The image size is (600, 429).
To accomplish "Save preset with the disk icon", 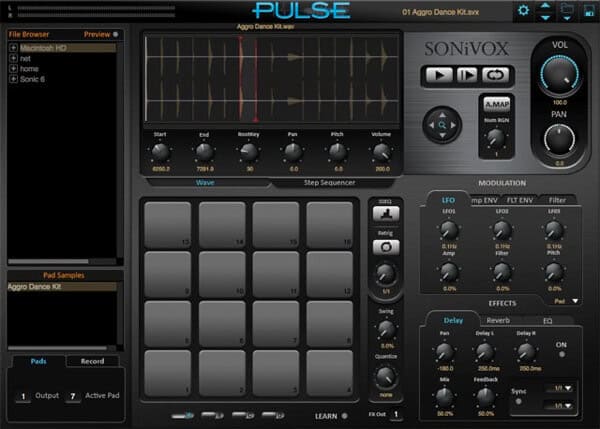I will [x=590, y=11].
